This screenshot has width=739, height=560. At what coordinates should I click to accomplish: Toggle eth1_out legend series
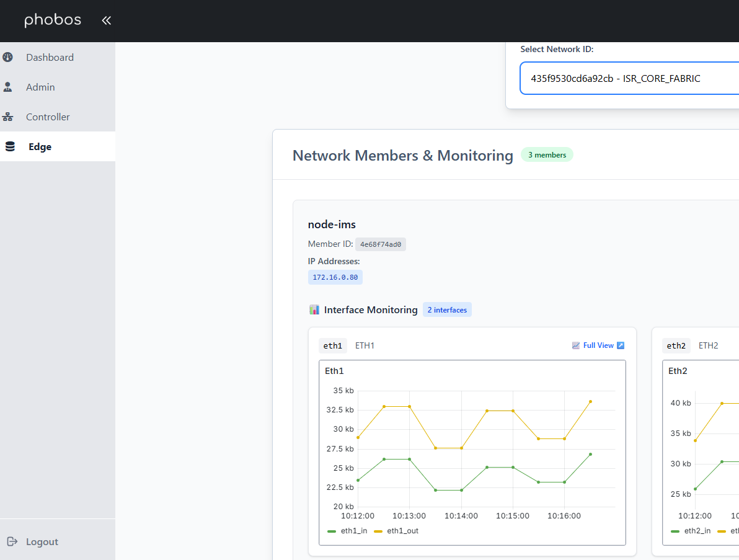coord(396,531)
